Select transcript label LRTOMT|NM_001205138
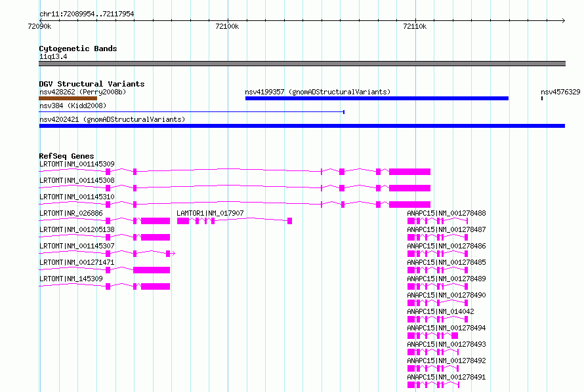 pos(77,229)
